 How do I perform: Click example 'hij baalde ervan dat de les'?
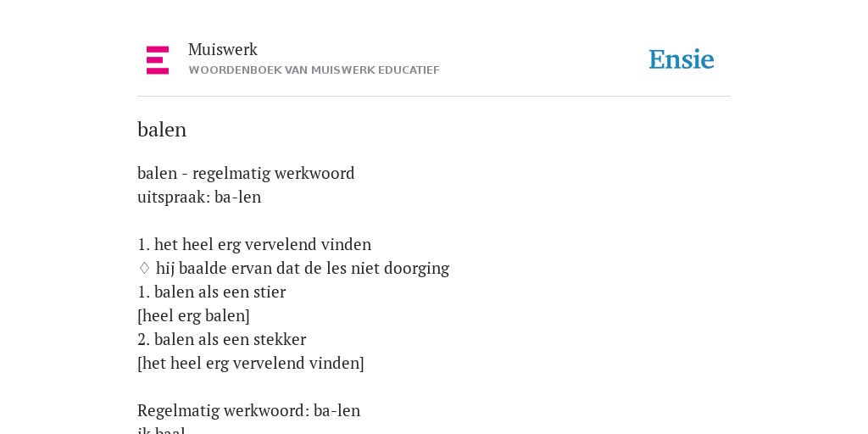(252, 269)
